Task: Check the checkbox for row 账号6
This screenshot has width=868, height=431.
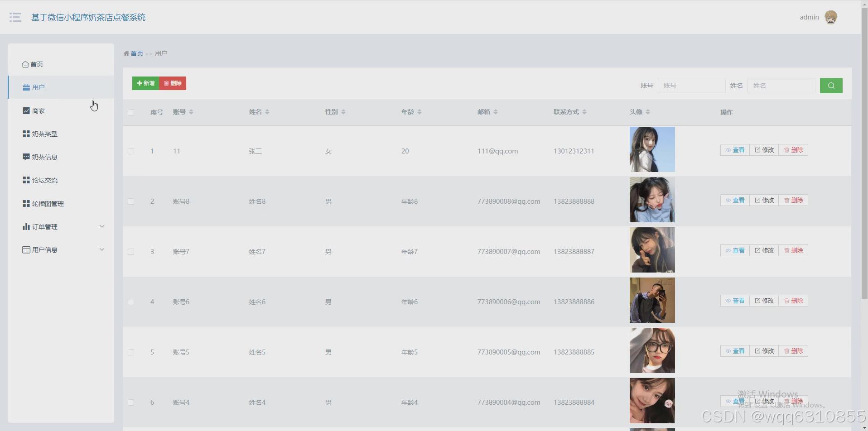Action: [x=131, y=302]
